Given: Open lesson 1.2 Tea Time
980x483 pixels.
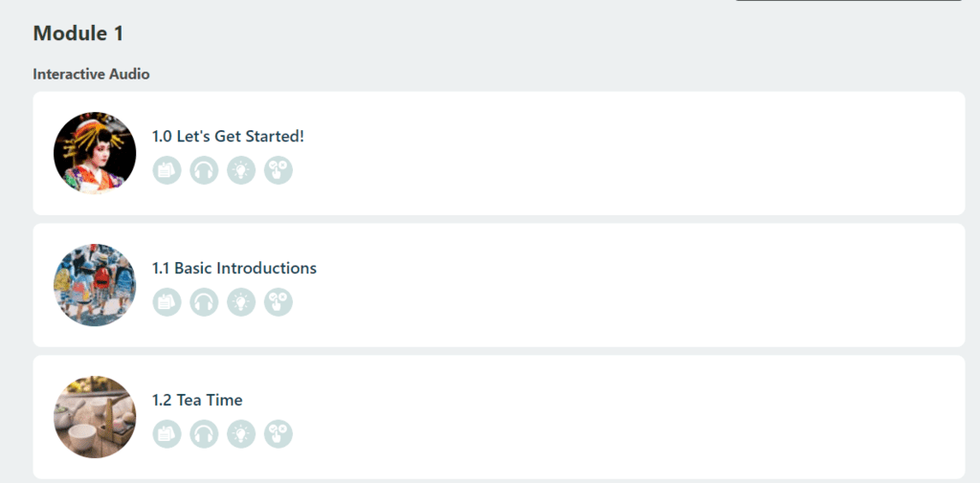Looking at the screenshot, I should coord(197,401).
